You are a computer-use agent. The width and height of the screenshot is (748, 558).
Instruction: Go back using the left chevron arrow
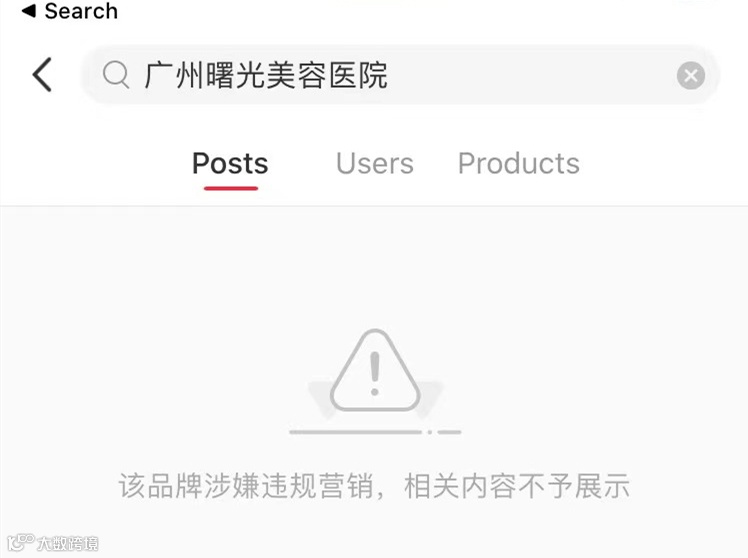pos(42,74)
